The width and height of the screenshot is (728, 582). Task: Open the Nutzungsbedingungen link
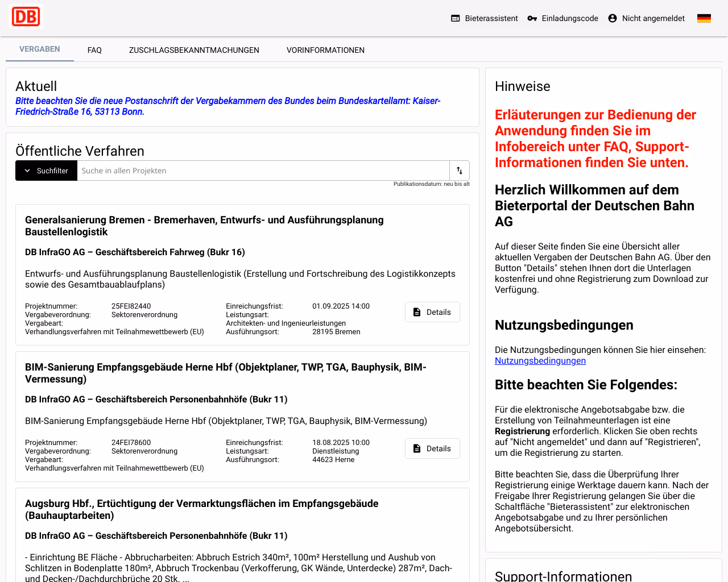tap(540, 360)
